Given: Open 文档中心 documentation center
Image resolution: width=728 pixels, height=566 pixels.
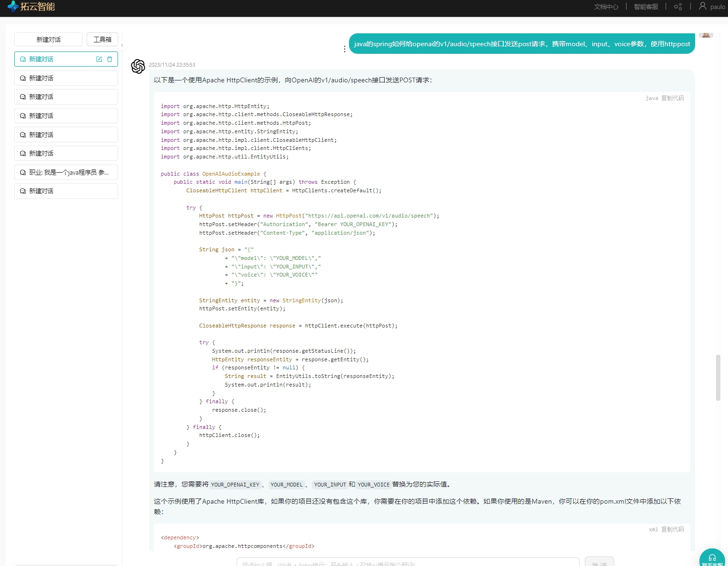Looking at the screenshot, I should [606, 7].
